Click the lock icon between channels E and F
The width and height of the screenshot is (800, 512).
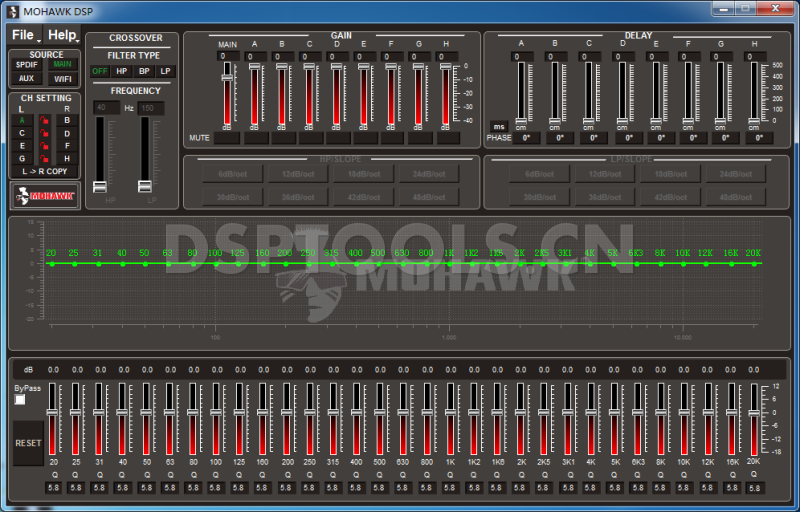point(43,146)
